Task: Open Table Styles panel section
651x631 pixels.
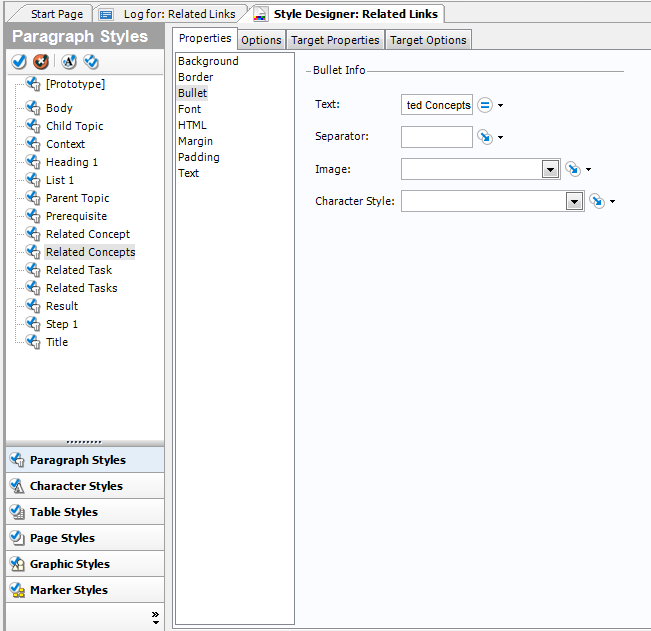Action: tap(64, 512)
